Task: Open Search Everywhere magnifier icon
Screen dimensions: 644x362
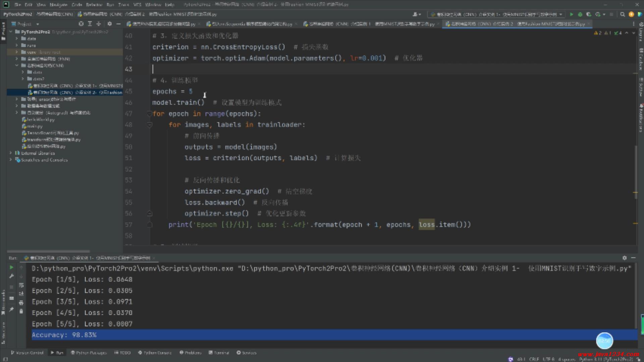Action: 623,14
